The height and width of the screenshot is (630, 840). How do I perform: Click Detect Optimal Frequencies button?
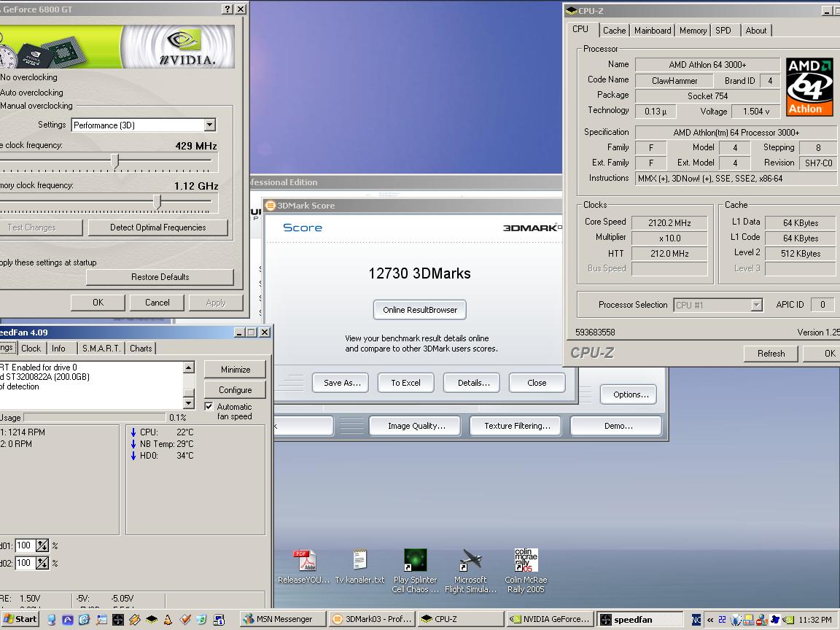pos(158,227)
